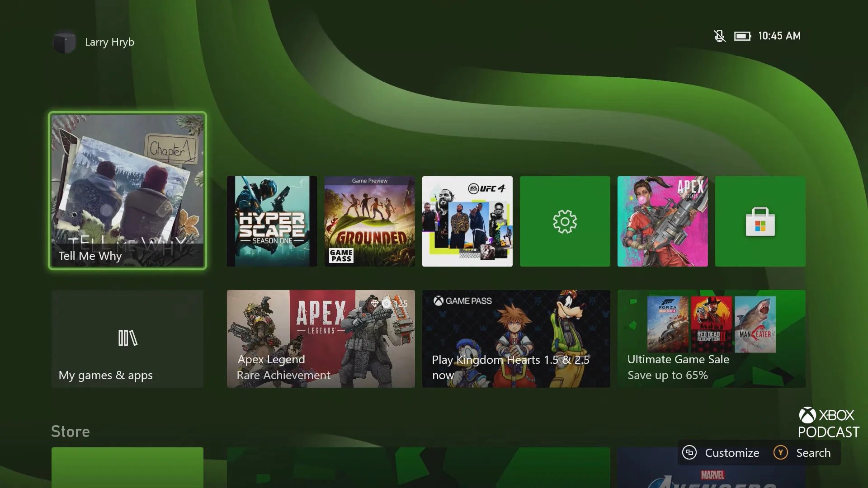The height and width of the screenshot is (488, 868).
Task: Launch Hyper Scape Season One tile
Action: (x=272, y=221)
